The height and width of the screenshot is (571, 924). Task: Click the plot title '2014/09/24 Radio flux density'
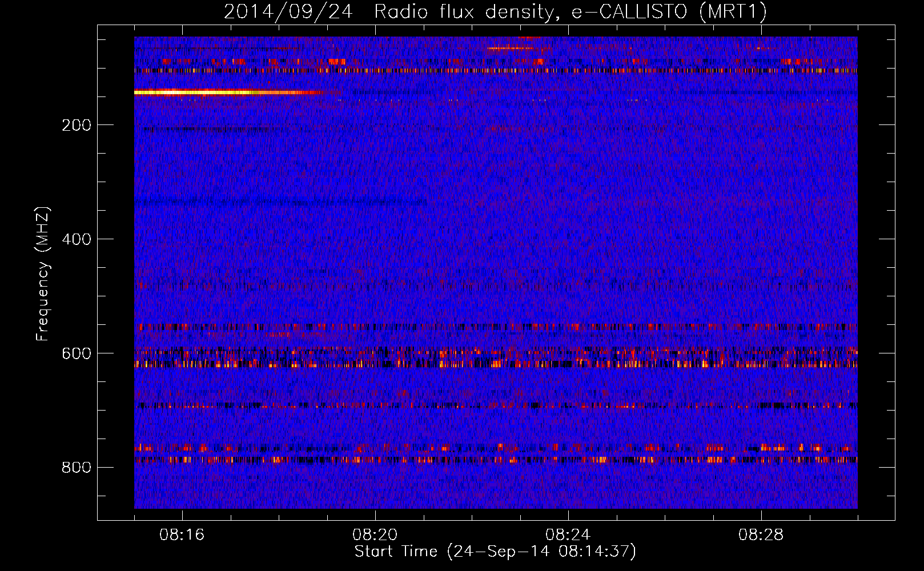495,11
